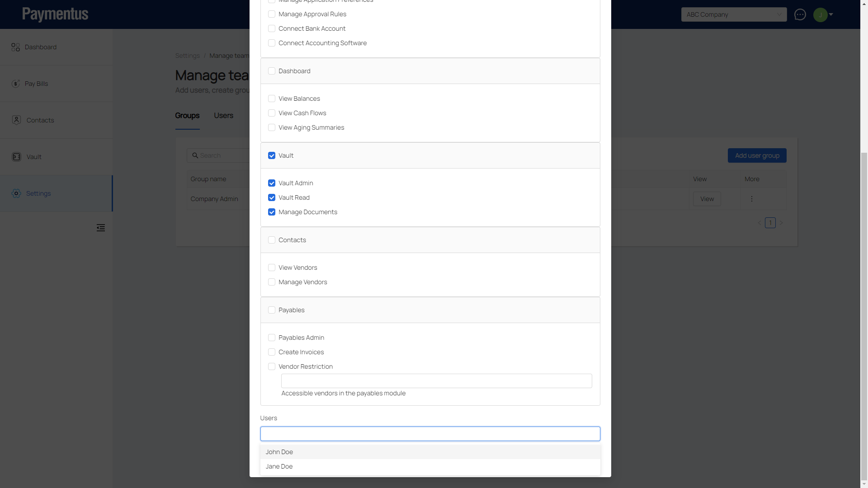Viewport: 868px width, 488px height.
Task: Switch to the Users tab
Action: pyautogui.click(x=223, y=116)
